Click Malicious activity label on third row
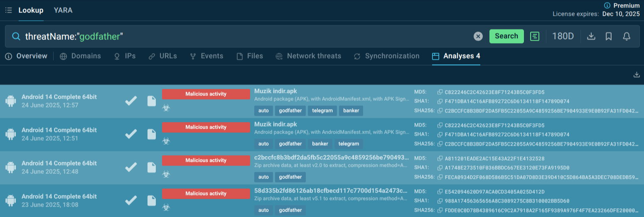The height and width of the screenshot is (217, 644). (206, 161)
